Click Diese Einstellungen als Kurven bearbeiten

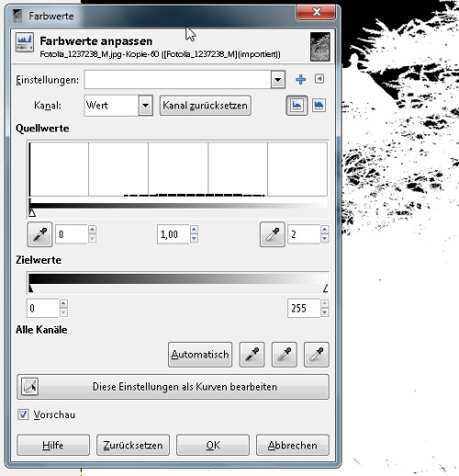(174, 387)
